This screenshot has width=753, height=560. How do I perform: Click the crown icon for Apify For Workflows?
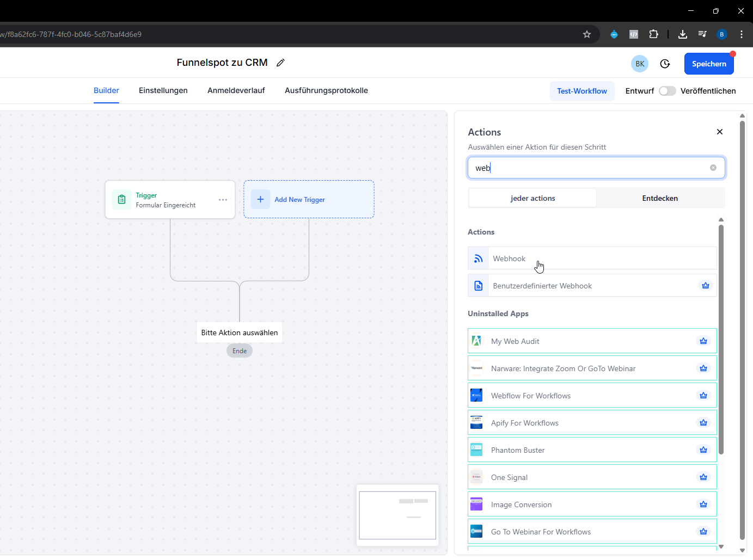coord(703,423)
